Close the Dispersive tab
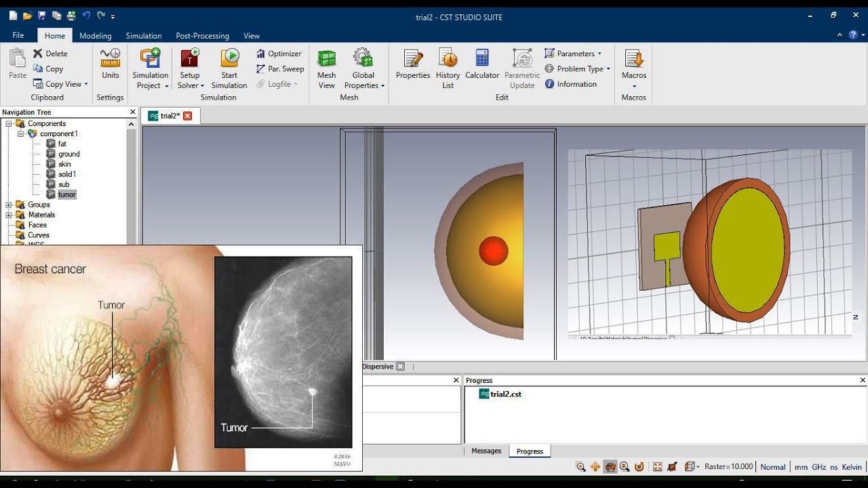 pos(400,367)
